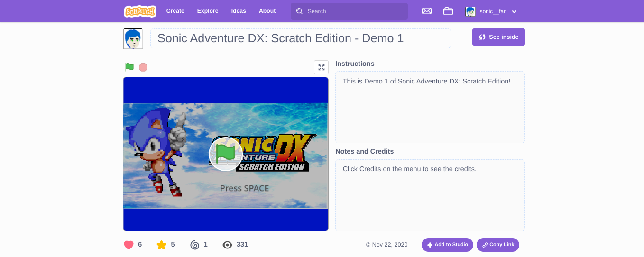Image resolution: width=644 pixels, height=257 pixels.
Task: Enter fullscreen mode for the project player
Action: (322, 67)
